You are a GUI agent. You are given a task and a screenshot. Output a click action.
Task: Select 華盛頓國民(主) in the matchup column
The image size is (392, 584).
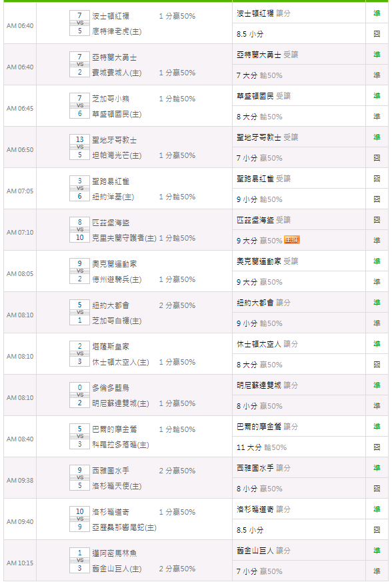click(117, 115)
